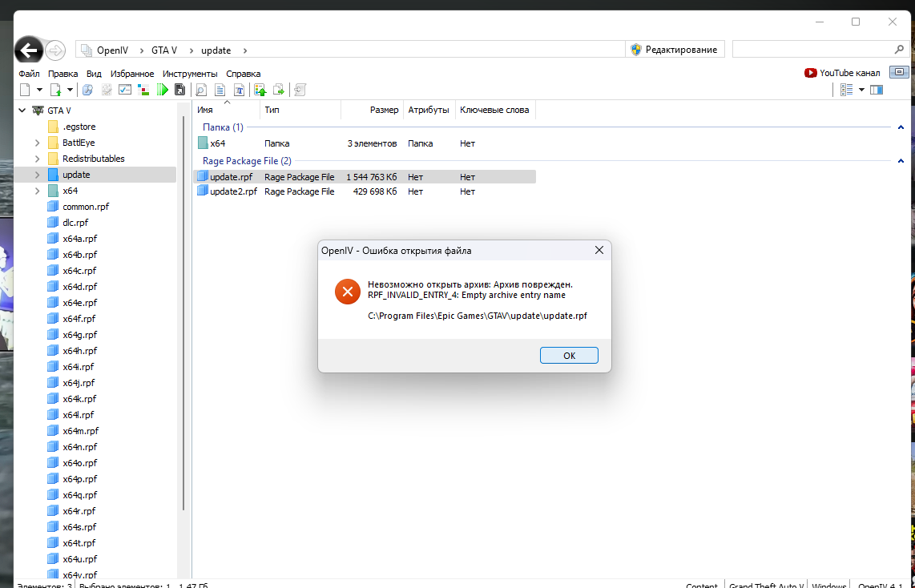Click the shield icon on Редактирование button
This screenshot has height=588, width=915.
pos(636,50)
